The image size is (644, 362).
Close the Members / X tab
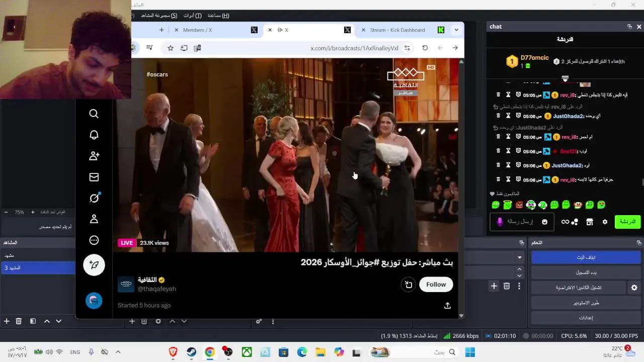click(x=176, y=30)
